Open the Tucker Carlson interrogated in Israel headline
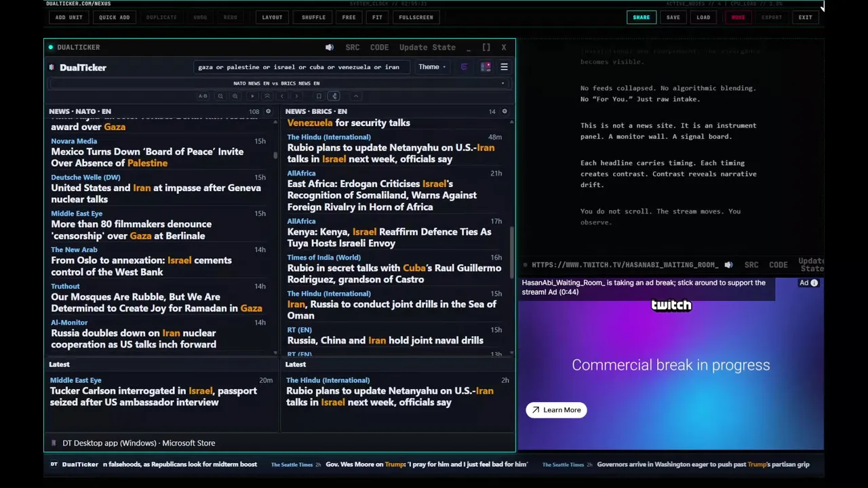Image resolution: width=868 pixels, height=488 pixels. (153, 396)
